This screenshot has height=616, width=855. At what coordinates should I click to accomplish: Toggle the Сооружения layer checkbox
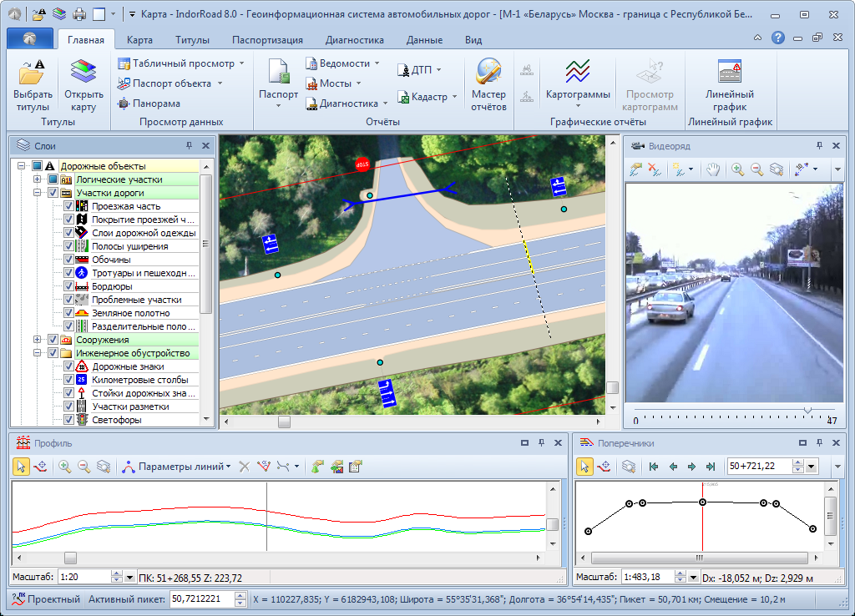pyautogui.click(x=53, y=340)
